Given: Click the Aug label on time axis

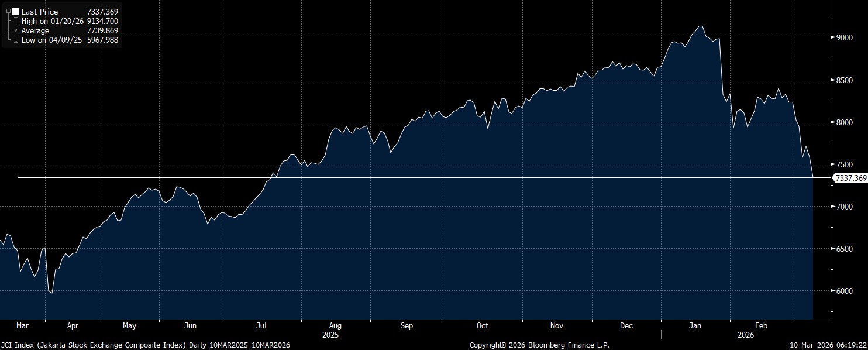Looking at the screenshot, I should coord(335,325).
